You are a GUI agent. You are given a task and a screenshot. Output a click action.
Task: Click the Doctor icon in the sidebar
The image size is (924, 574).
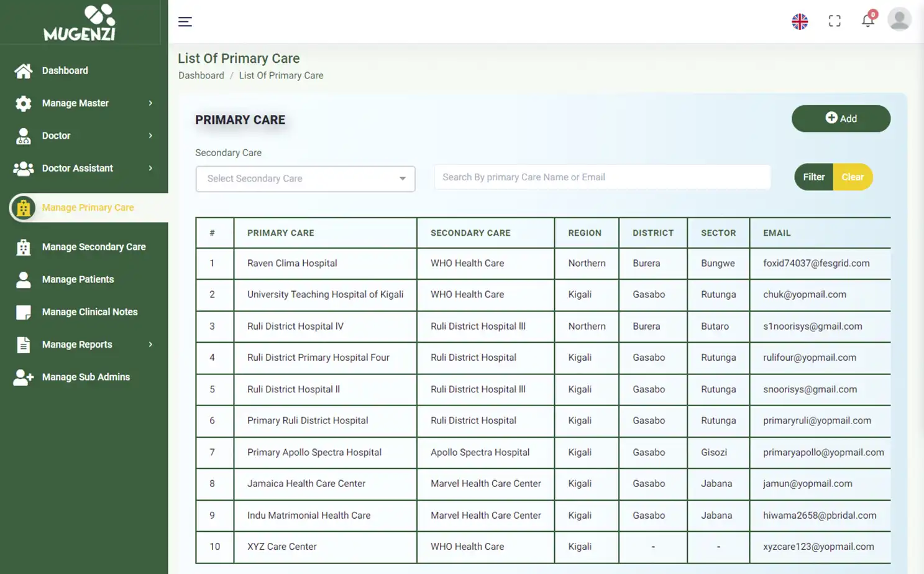click(x=23, y=136)
